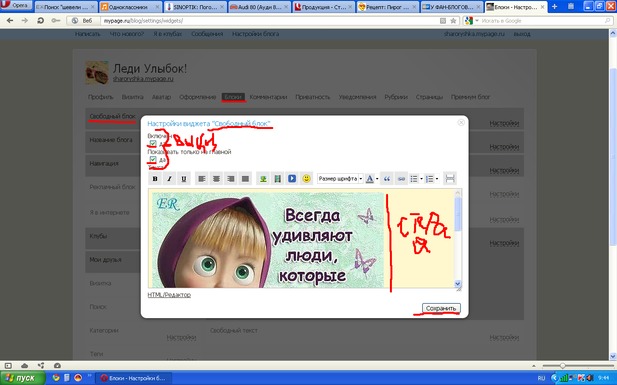The height and width of the screenshot is (385, 617).
Task: Click the page break icon in toolbar
Action: 450,179
